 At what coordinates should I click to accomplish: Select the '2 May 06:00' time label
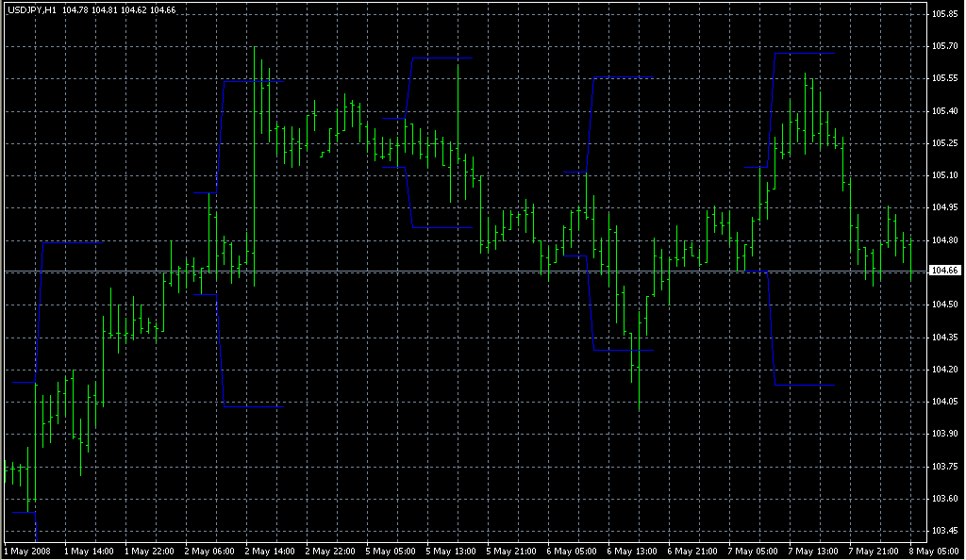click(209, 552)
